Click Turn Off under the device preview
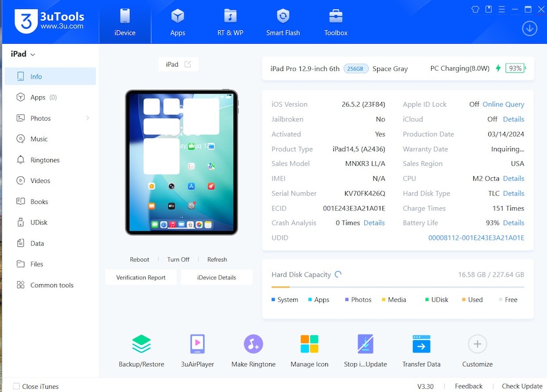This screenshot has height=392, width=547. [178, 260]
